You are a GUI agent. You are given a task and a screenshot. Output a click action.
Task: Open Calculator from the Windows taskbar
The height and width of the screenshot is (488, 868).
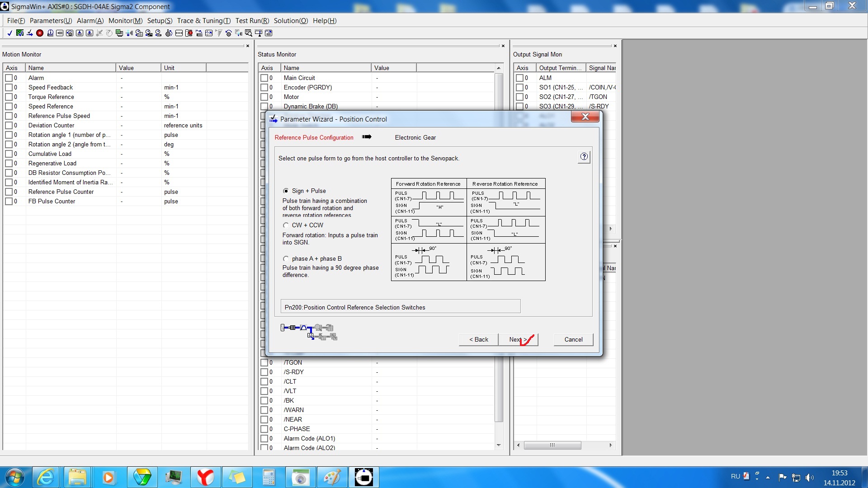tap(269, 477)
